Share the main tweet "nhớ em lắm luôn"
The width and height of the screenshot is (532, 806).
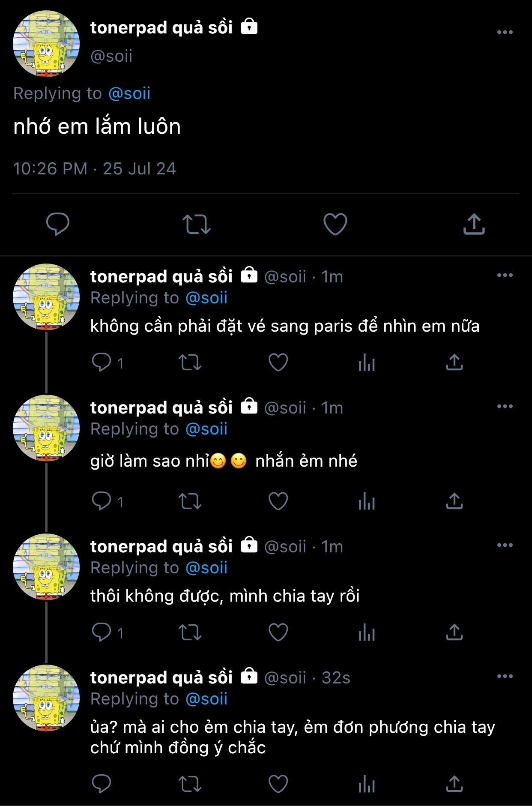click(x=474, y=224)
